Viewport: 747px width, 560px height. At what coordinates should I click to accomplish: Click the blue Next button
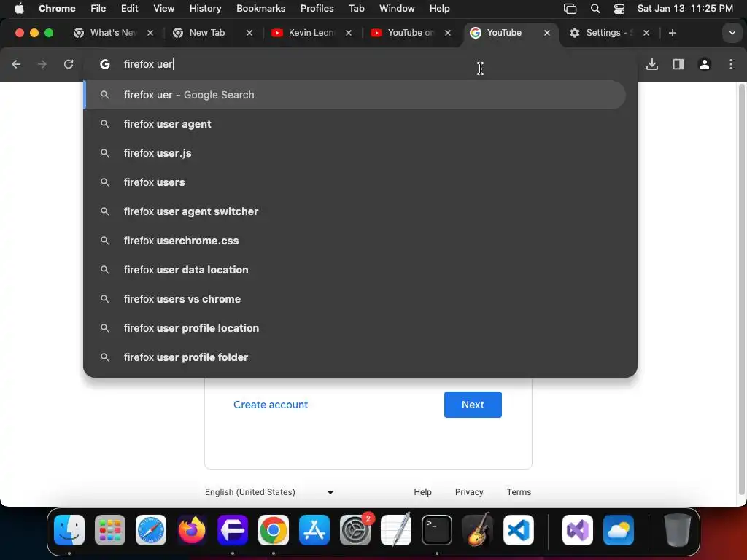tap(473, 405)
